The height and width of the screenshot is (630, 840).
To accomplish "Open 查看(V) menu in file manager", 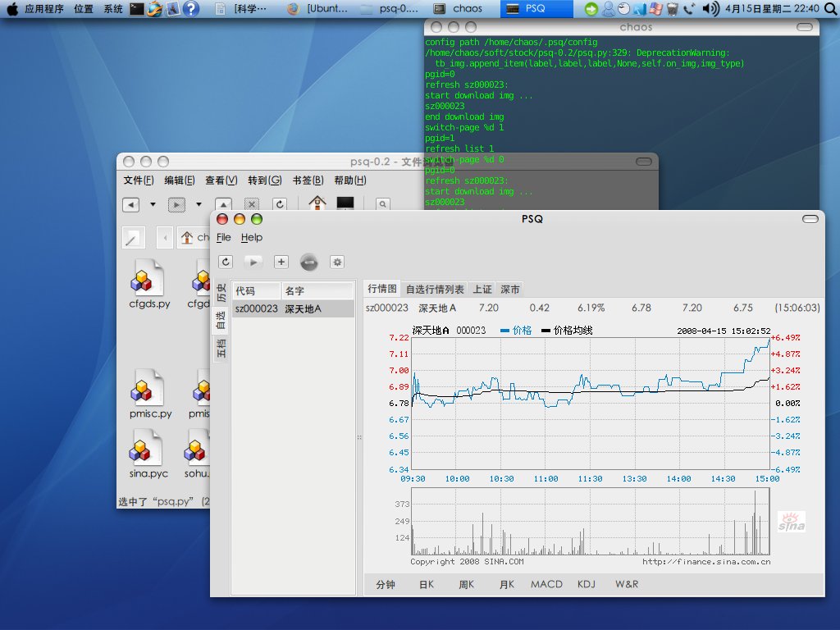I will pyautogui.click(x=221, y=180).
